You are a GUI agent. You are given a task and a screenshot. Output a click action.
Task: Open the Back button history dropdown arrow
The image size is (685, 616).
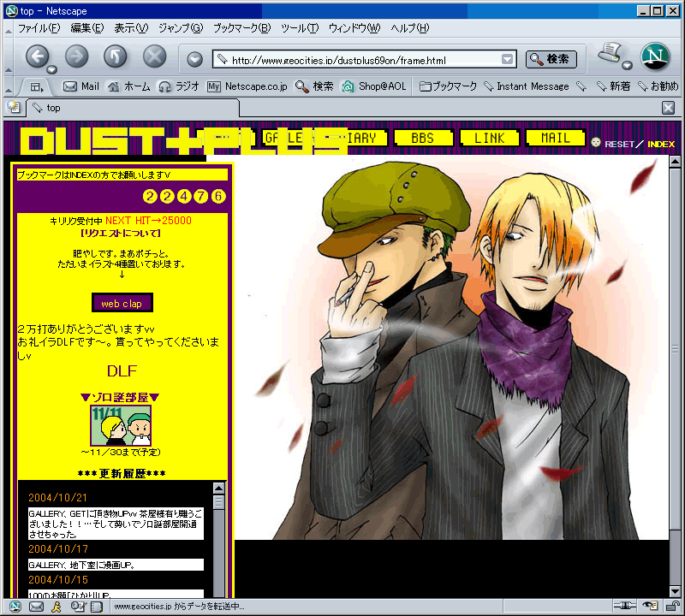[52, 69]
